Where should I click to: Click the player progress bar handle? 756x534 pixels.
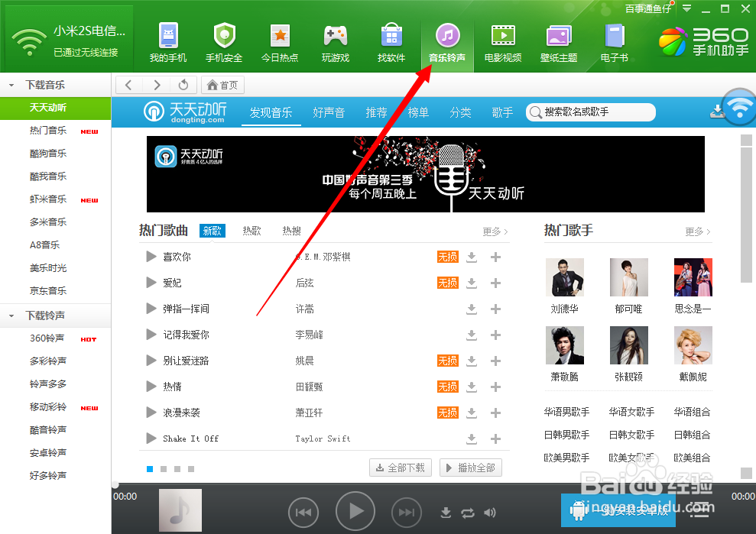(115, 485)
